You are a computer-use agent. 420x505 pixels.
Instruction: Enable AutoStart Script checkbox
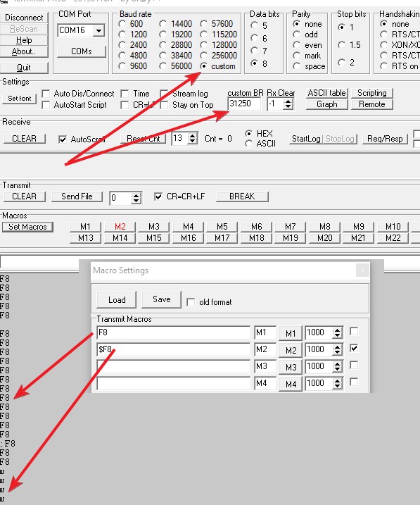tap(46, 105)
